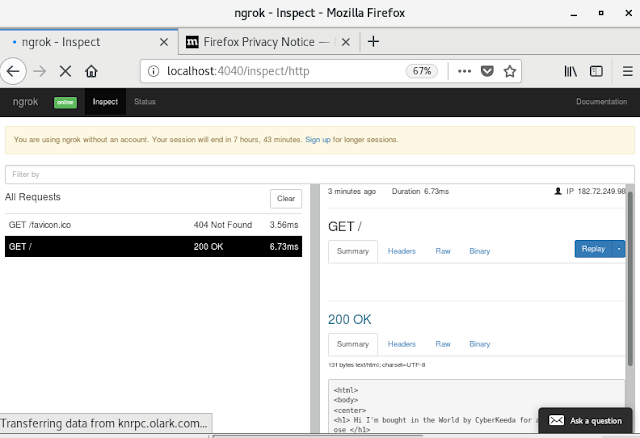
Task: Open response Raw tab under 200 OK
Action: coord(443,345)
